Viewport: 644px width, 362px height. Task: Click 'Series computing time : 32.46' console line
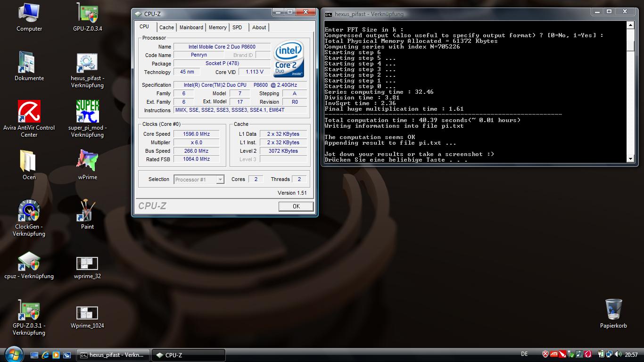tap(379, 92)
